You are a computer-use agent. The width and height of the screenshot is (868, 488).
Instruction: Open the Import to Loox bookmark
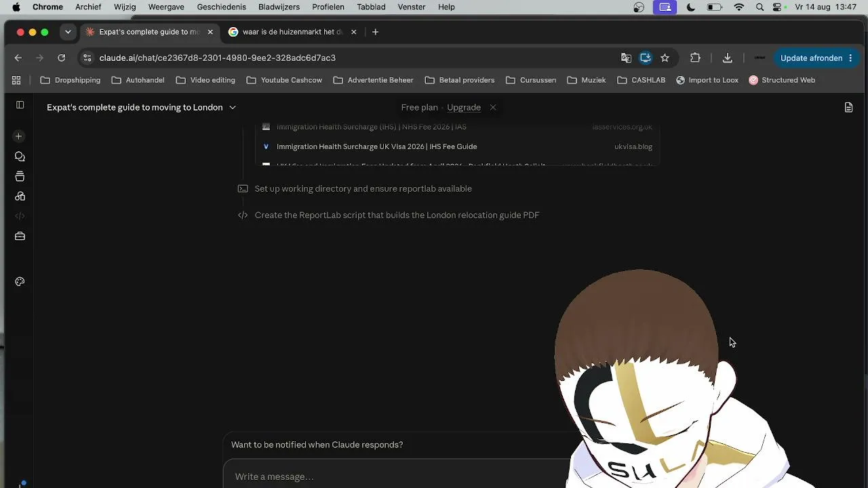[x=707, y=80]
